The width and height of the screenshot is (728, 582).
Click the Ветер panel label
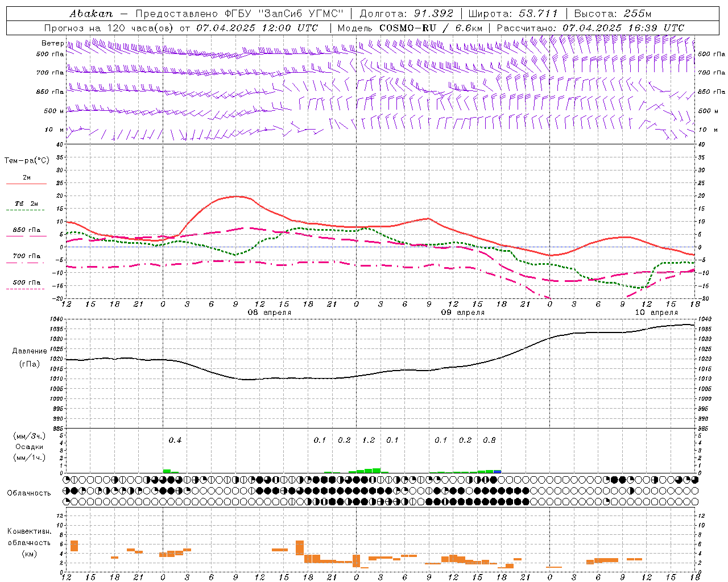(52, 43)
